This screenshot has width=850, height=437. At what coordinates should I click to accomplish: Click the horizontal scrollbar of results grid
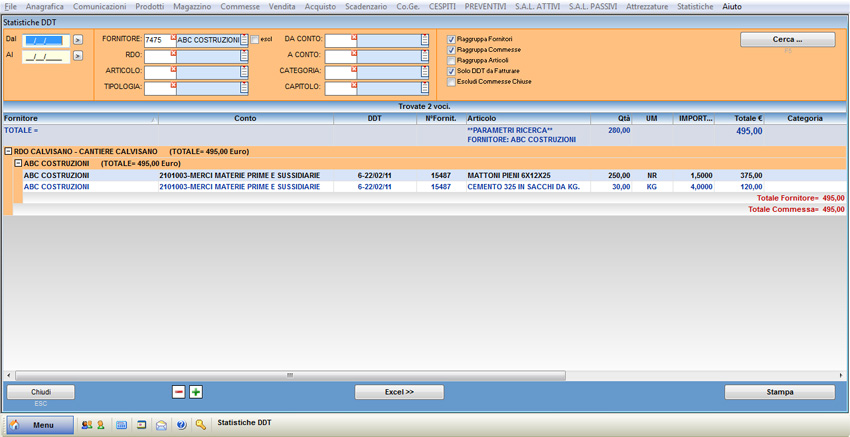tap(290, 376)
